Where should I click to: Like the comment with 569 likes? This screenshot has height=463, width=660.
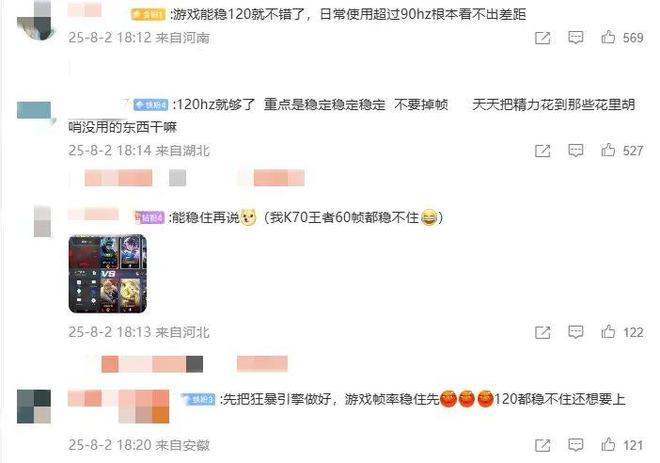click(x=608, y=37)
